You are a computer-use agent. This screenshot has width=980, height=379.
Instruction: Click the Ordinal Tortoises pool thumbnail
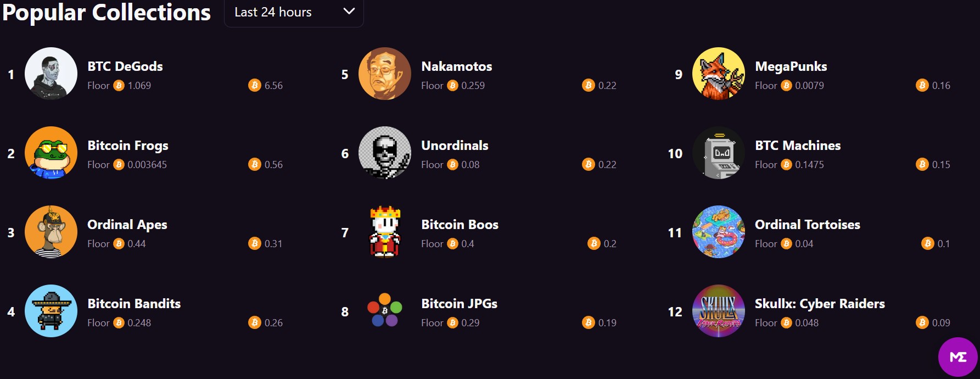tap(719, 232)
